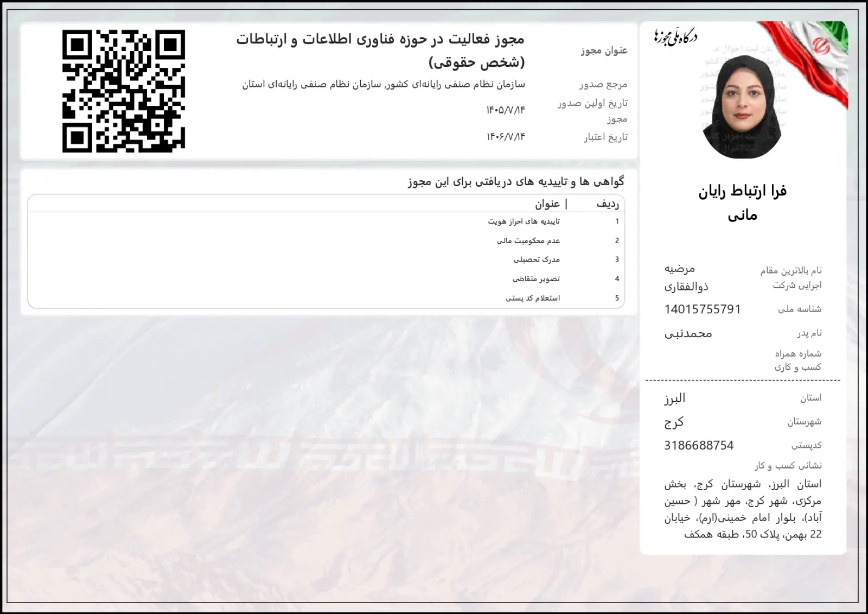
Task: Open the applicant's portrait photo
Action: click(x=742, y=107)
